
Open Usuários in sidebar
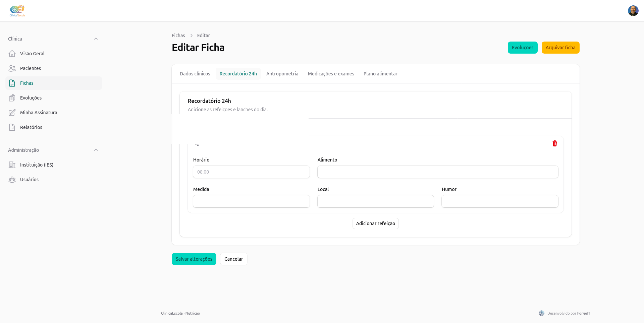[54, 180]
